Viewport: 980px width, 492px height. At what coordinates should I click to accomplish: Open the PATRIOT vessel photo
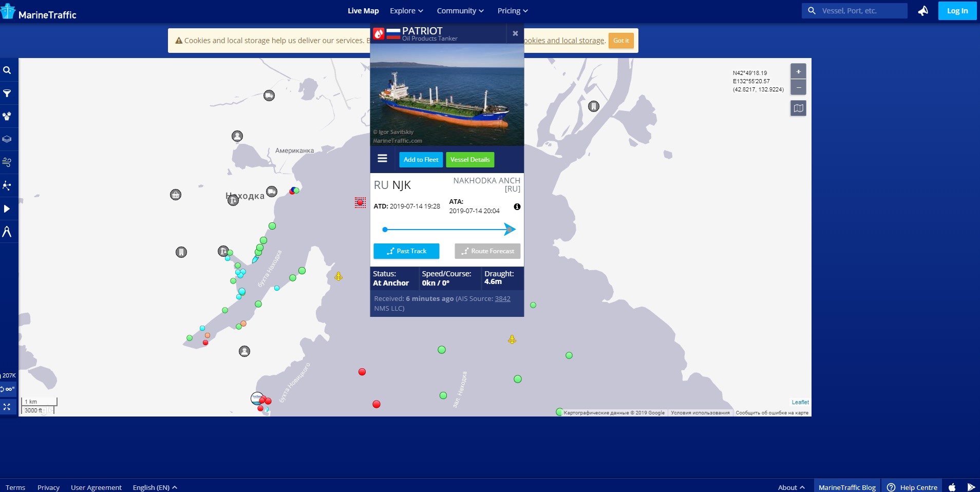click(x=447, y=94)
